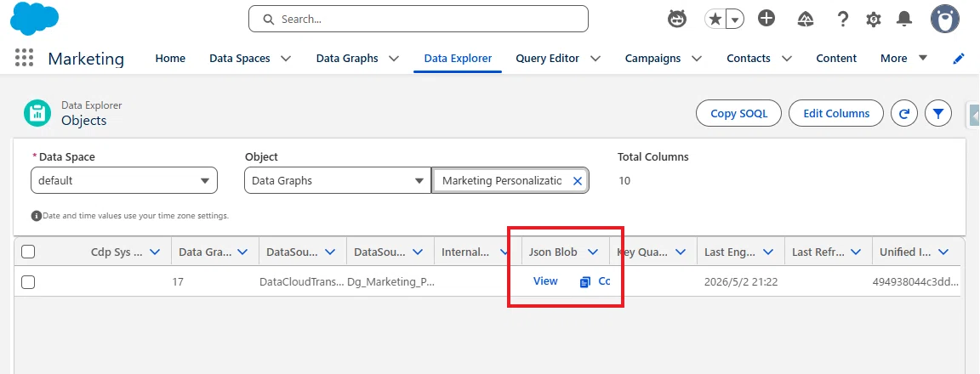Image resolution: width=980 pixels, height=374 pixels.
Task: Open the Unified I... column menu chevron
Action: point(943,252)
